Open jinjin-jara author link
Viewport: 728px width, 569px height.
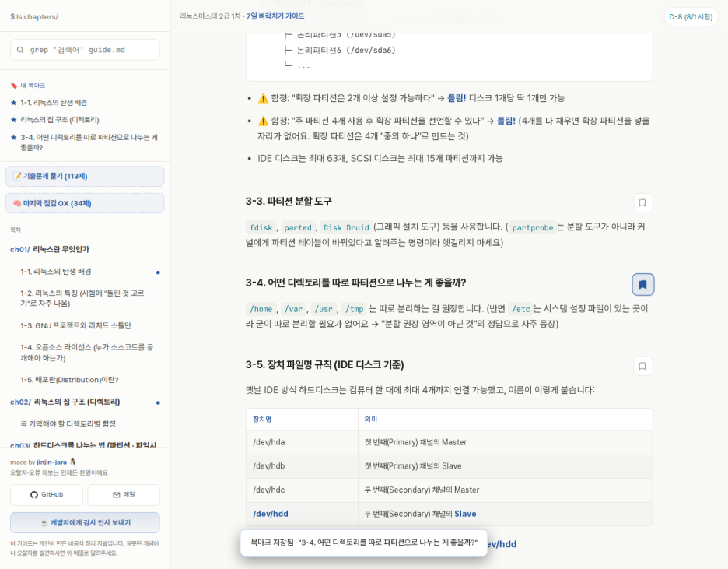pos(51,462)
